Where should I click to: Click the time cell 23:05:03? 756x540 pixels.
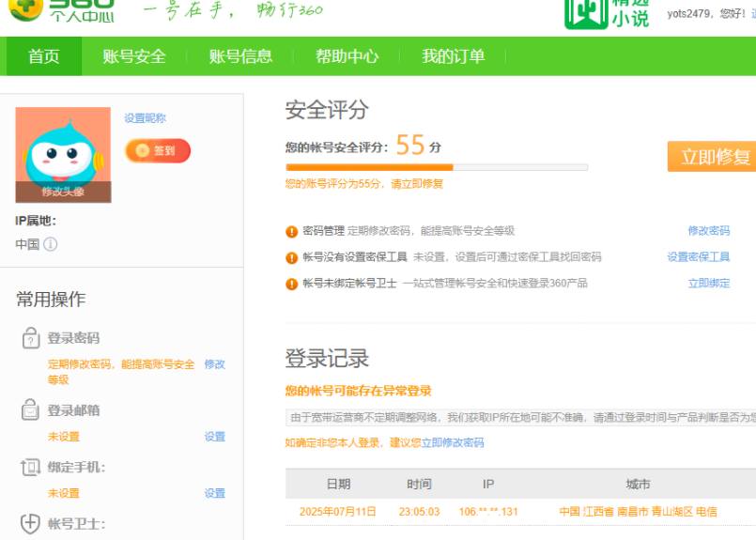pos(419,512)
